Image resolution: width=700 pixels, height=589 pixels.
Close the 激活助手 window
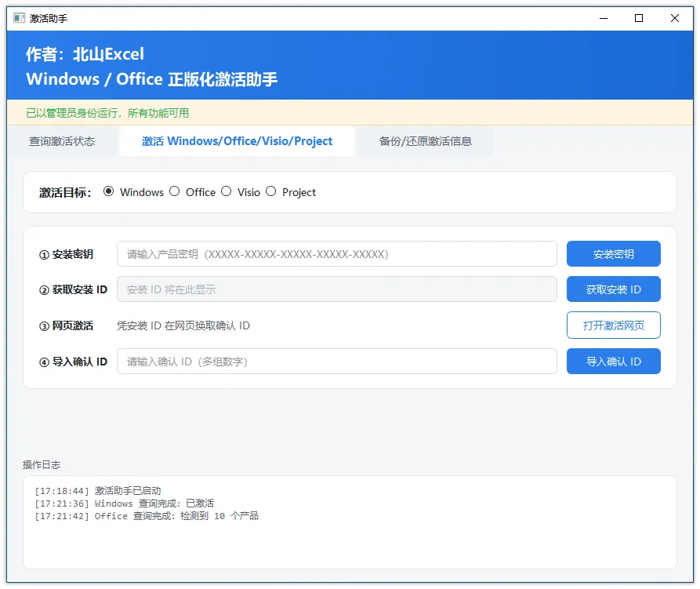[675, 18]
